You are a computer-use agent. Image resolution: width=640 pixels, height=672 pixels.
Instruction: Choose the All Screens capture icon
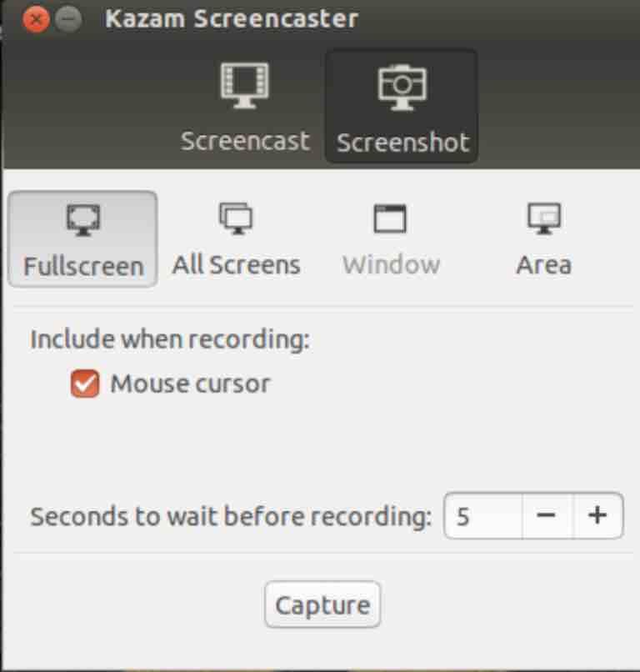pyautogui.click(x=236, y=218)
